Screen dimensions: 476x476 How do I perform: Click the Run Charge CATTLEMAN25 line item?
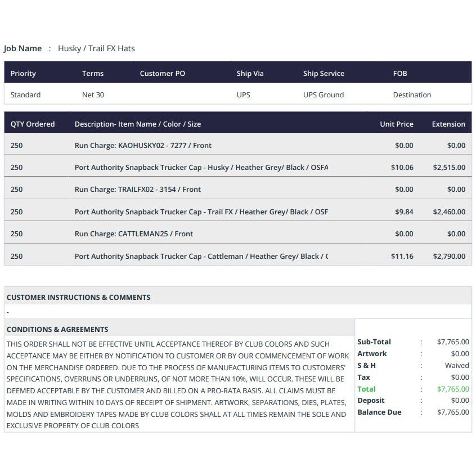coord(133,233)
